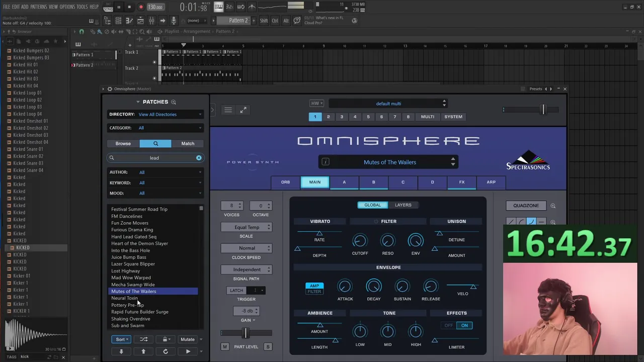Switch to the ORB tab

[285, 182]
